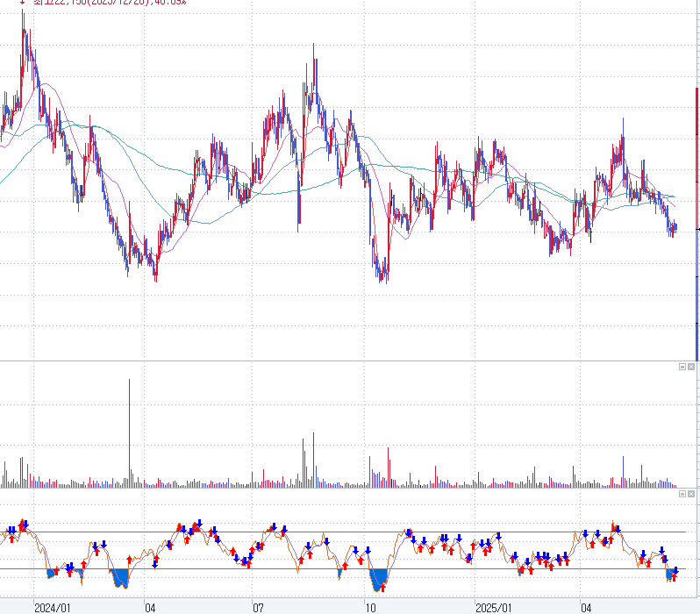Click the red highest-price arrow marker at the top
This screenshot has height=614, width=700.
click(x=23, y=3)
